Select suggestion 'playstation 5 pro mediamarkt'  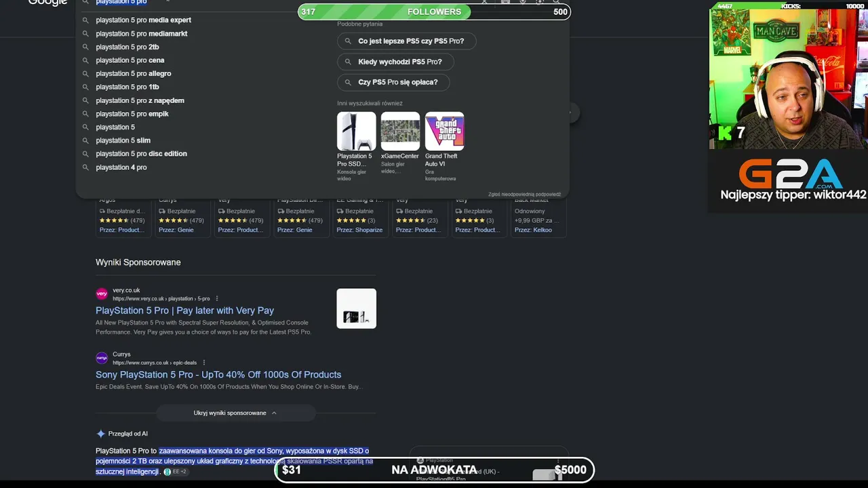141,34
